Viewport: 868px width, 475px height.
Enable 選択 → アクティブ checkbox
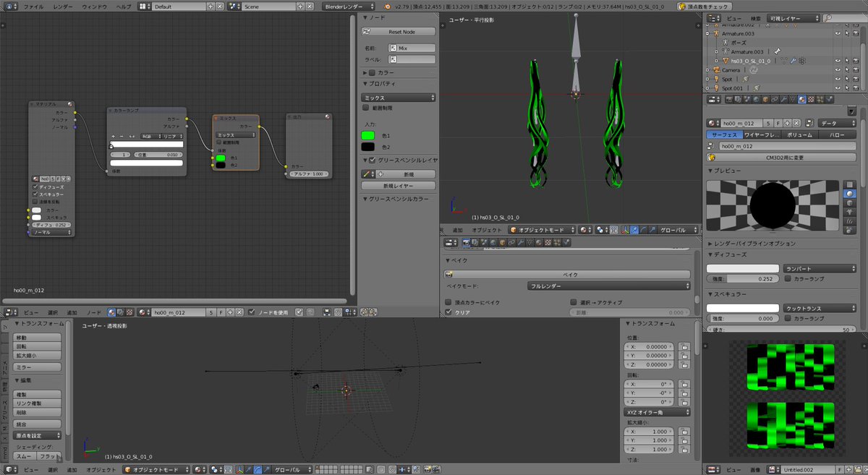(574, 302)
